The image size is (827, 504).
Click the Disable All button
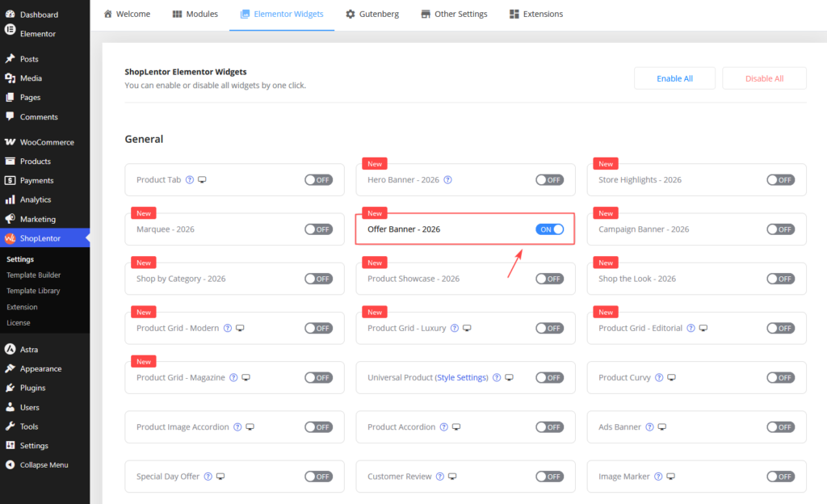click(764, 78)
